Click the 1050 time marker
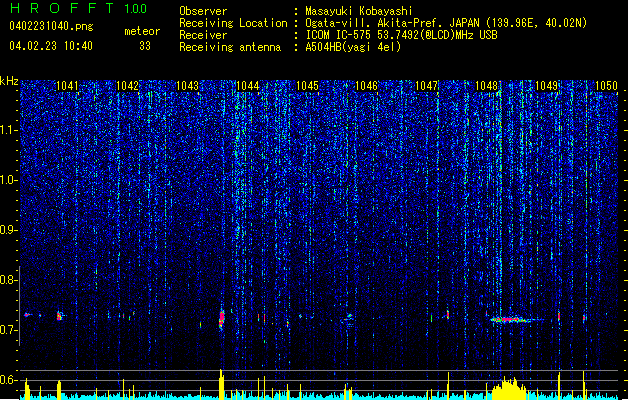 click(x=606, y=86)
